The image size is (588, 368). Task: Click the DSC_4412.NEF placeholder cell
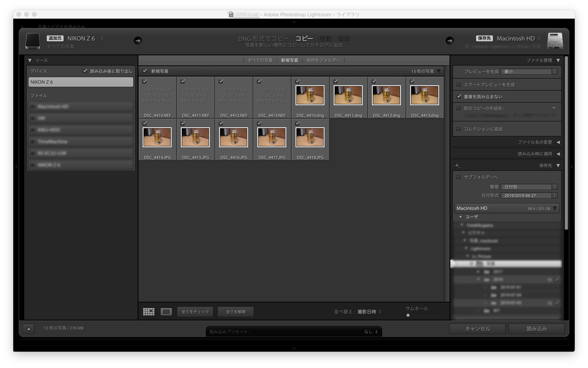click(x=234, y=98)
